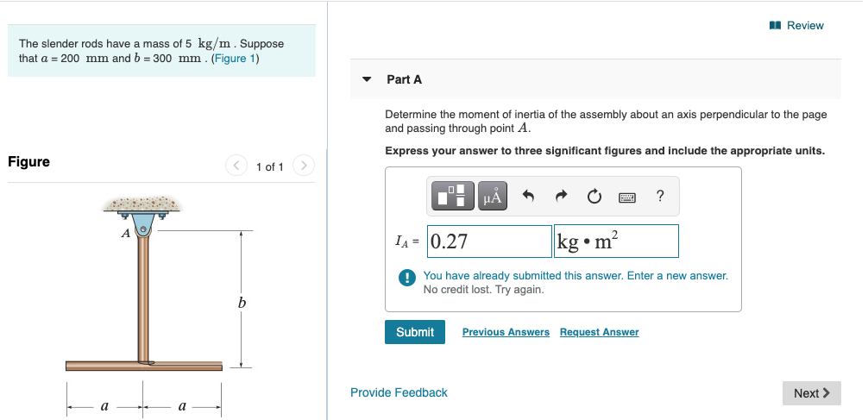Image resolution: width=868 pixels, height=420 pixels.
Task: Go to previous figure arrow
Action: click(236, 166)
